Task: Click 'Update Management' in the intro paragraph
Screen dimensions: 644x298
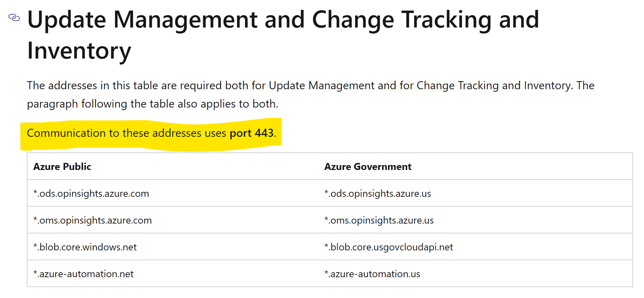Action: (x=321, y=85)
